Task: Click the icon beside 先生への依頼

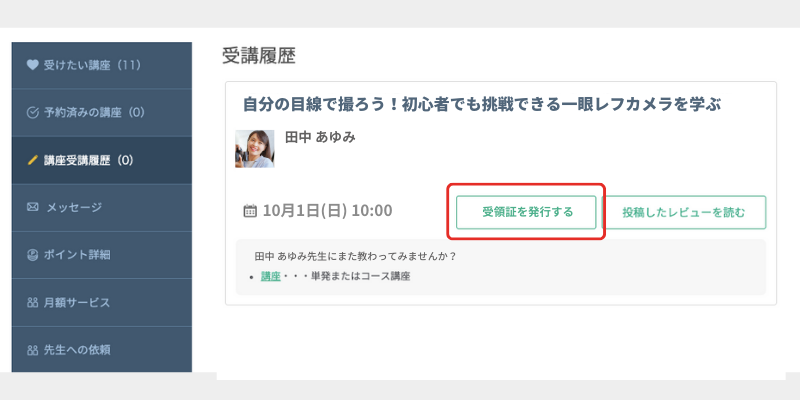Action: 33,350
